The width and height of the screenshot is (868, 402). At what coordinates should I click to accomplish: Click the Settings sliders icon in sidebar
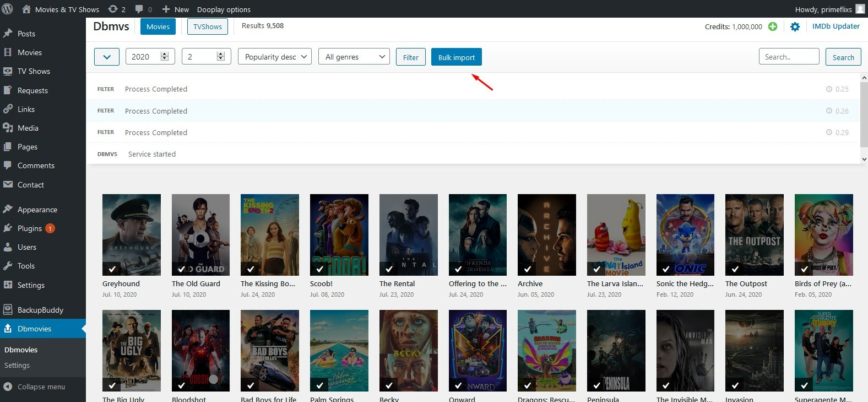(x=8, y=285)
